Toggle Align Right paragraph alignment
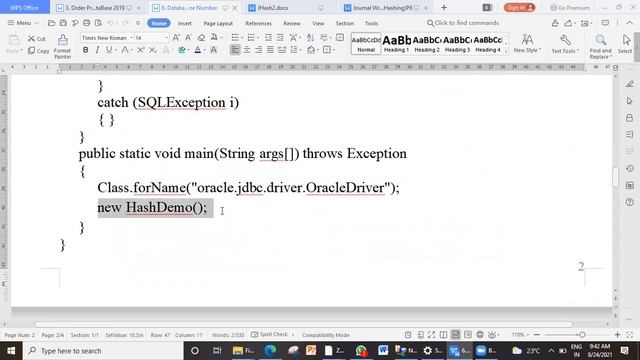This screenshot has width=640, height=360. [258, 50]
